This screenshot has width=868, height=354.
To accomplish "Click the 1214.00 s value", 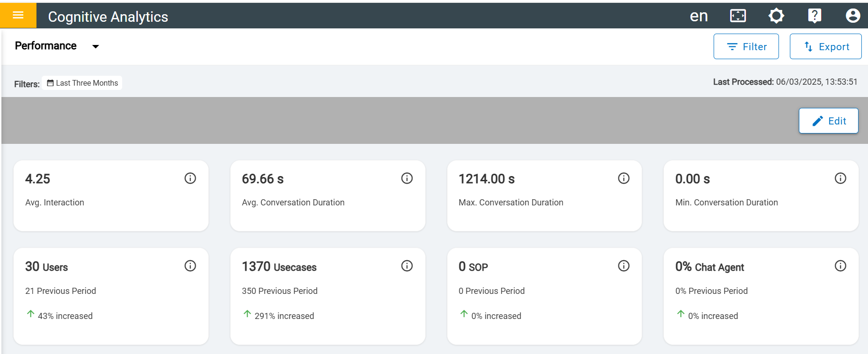I will pyautogui.click(x=486, y=179).
